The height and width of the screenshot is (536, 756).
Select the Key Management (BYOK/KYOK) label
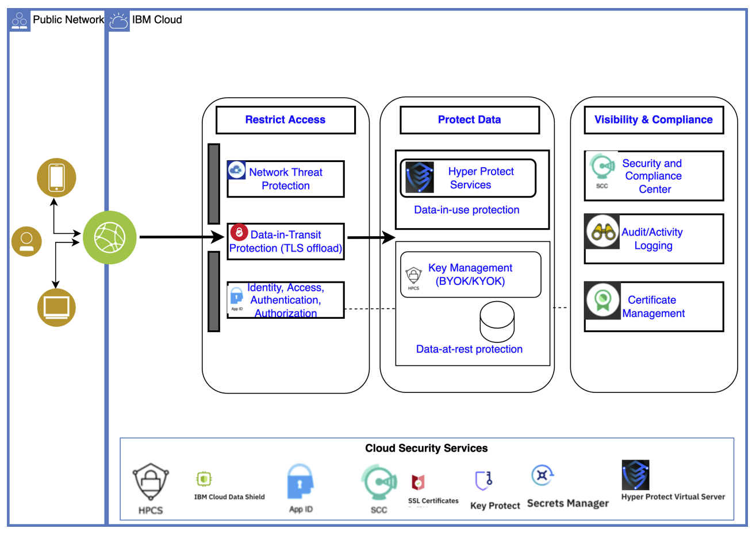pos(470,275)
